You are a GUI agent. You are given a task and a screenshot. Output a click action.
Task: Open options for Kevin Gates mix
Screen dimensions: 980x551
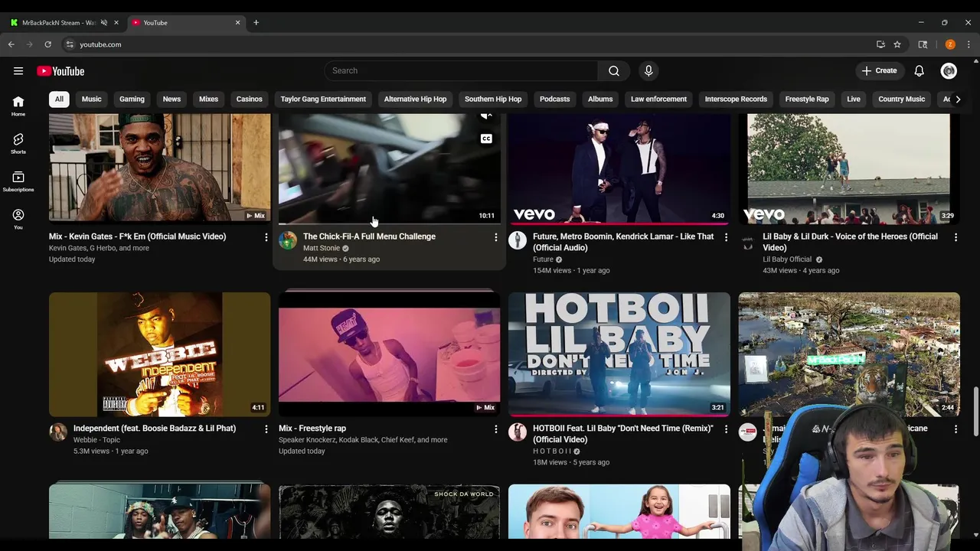point(266,237)
